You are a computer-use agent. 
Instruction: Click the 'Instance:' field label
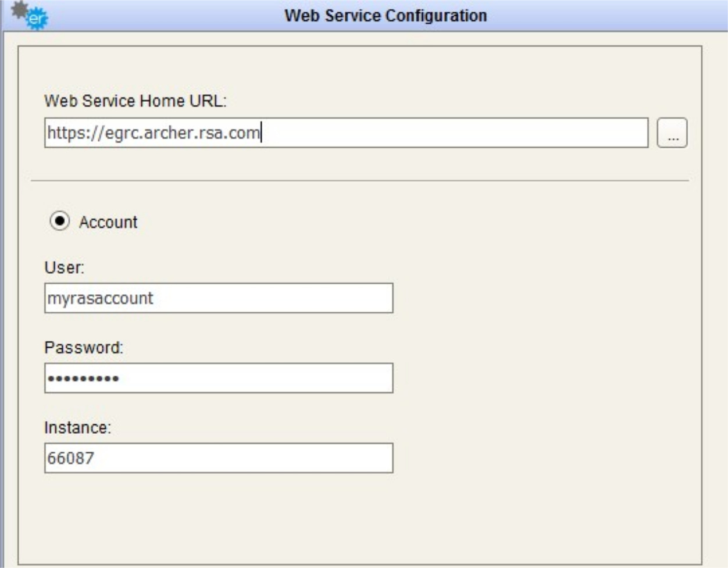click(x=77, y=428)
